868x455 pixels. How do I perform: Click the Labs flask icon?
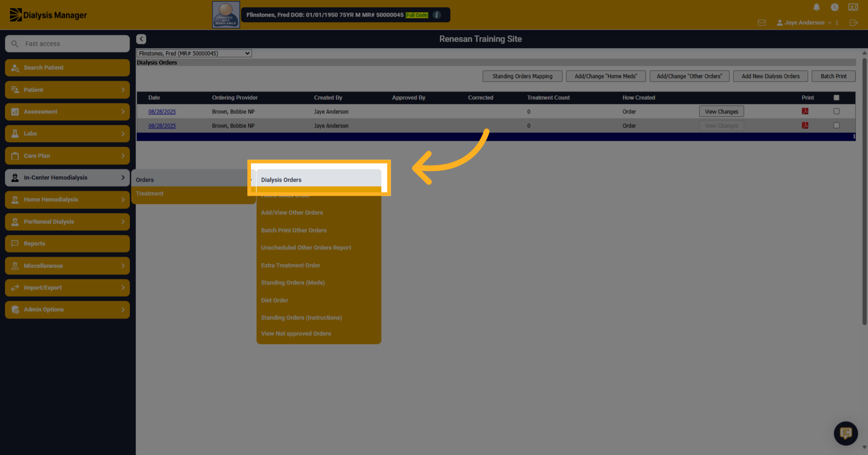[15, 133]
